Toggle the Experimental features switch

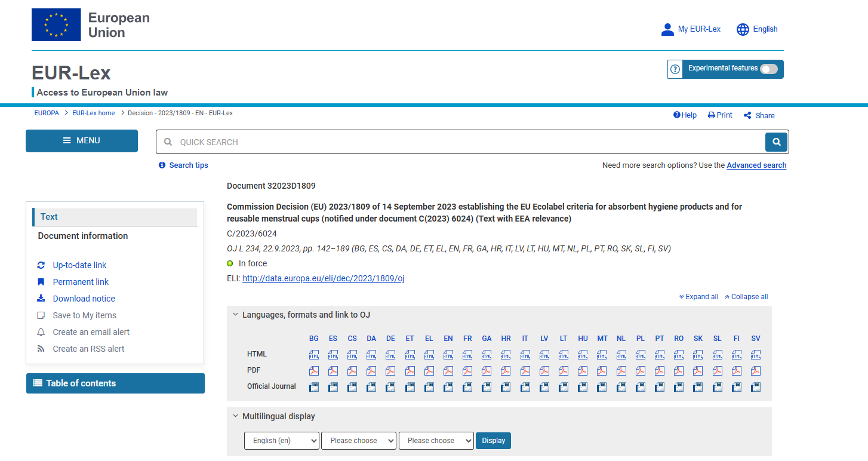coord(769,69)
